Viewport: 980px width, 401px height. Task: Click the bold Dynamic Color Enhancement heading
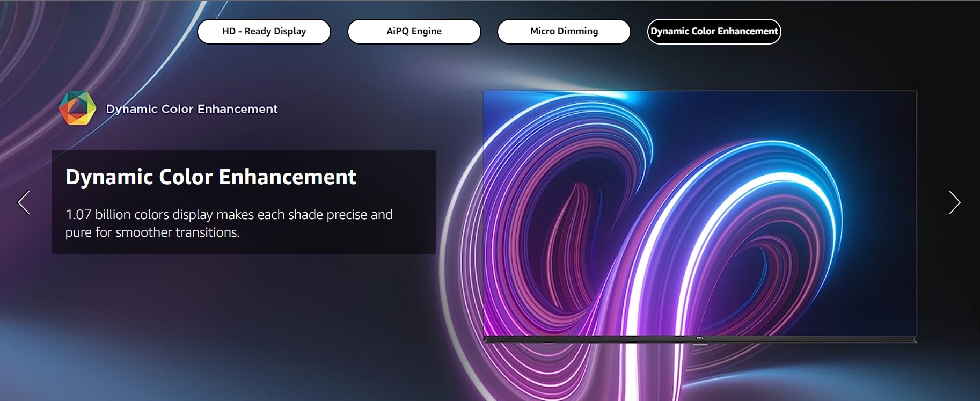211,177
